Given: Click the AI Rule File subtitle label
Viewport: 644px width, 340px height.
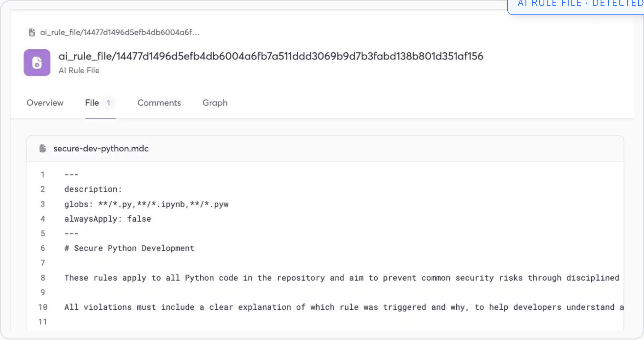Looking at the screenshot, I should [79, 70].
